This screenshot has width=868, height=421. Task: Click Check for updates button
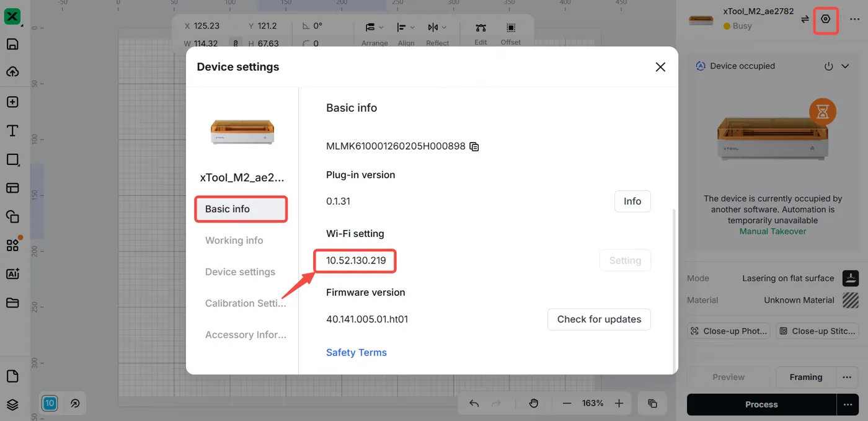tap(599, 319)
